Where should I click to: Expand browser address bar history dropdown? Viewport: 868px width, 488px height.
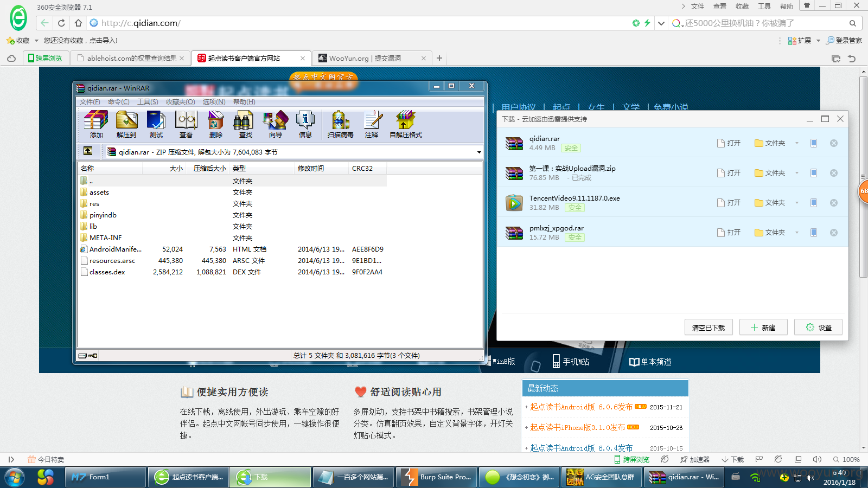pyautogui.click(x=661, y=23)
